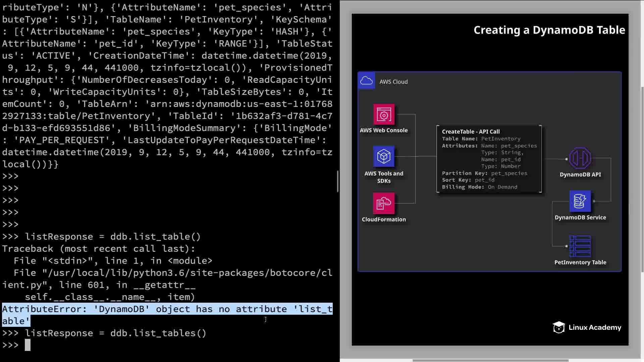Image resolution: width=644 pixels, height=362 pixels.
Task: Click the AWS Cloud label text
Action: [x=393, y=82]
